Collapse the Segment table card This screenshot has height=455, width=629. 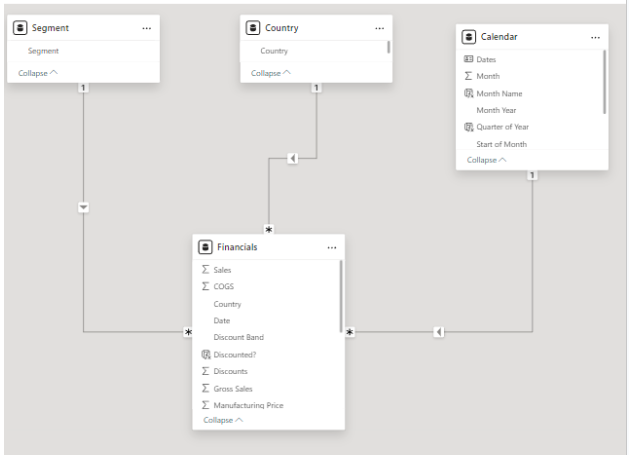[x=38, y=73]
